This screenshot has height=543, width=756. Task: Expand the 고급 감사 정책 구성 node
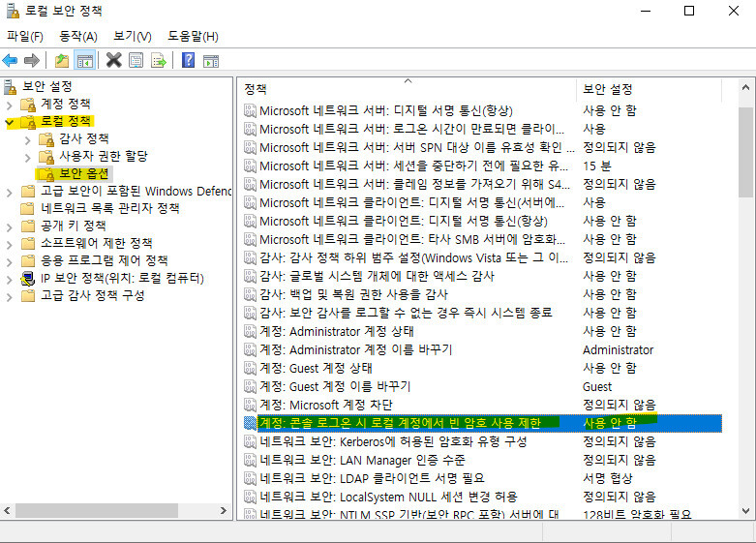(9, 297)
